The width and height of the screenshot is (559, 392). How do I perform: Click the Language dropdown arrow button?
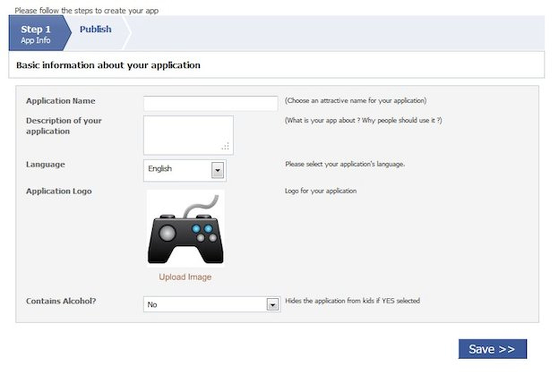tap(217, 170)
